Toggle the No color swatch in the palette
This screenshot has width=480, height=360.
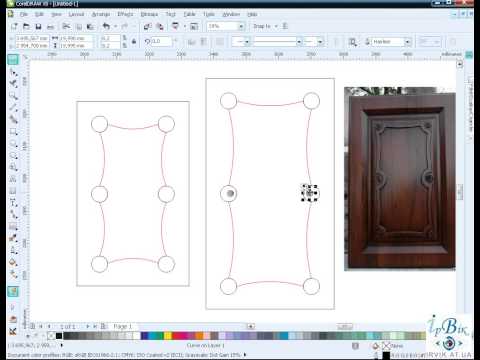51,336
